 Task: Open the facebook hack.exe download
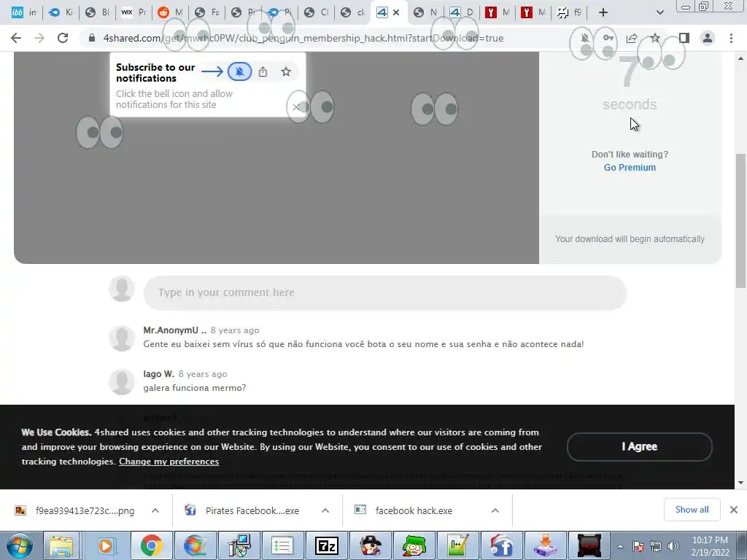pos(414,510)
